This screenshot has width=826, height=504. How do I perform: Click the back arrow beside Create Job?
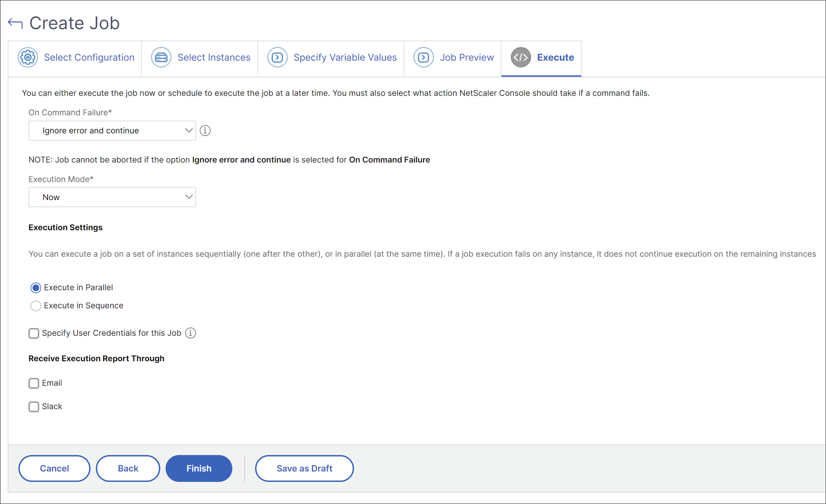tap(15, 23)
